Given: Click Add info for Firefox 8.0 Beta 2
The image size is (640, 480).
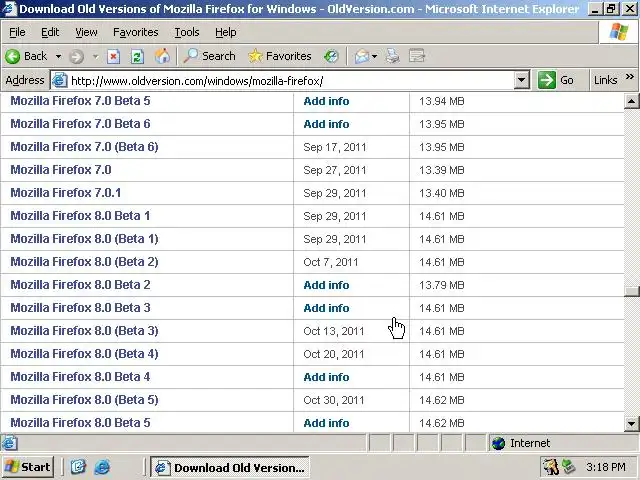Looking at the screenshot, I should click(326, 285).
